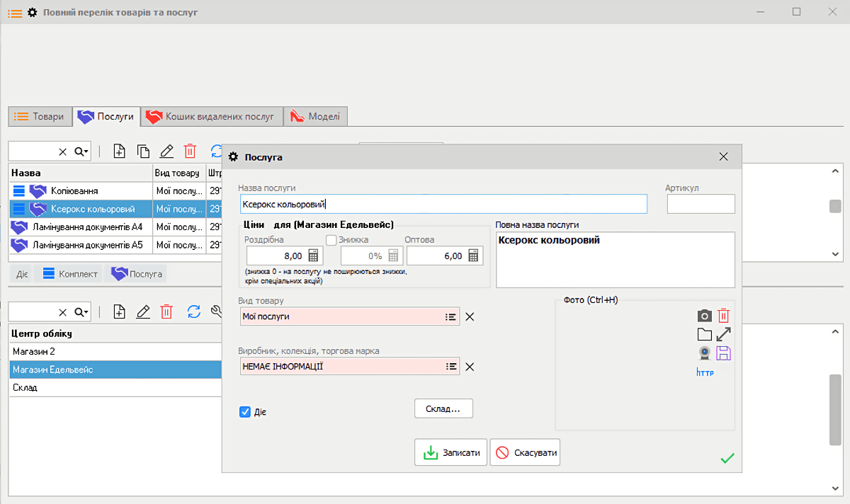The image size is (850, 504).
Task: Click the http link icon for photo
Action: [x=705, y=372]
